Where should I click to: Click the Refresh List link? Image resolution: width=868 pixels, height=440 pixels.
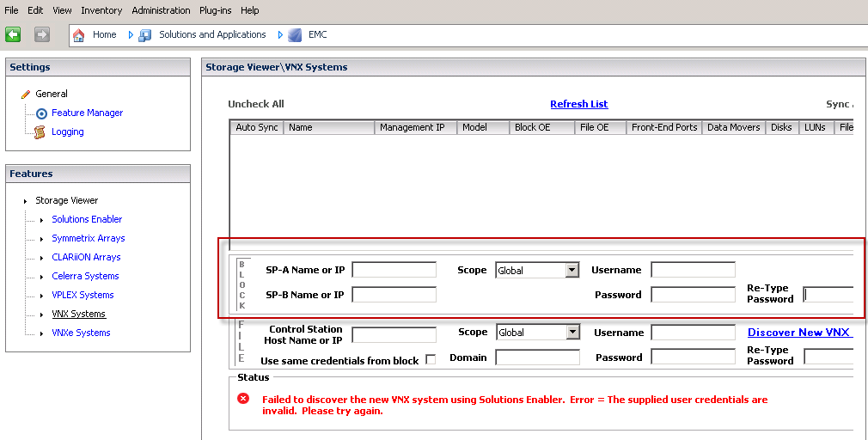coord(579,104)
